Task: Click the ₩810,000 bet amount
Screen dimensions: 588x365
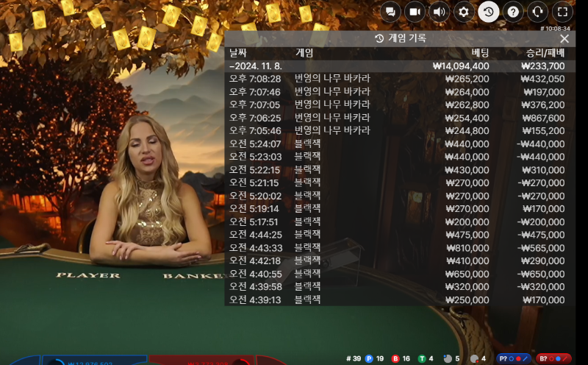Action: (x=468, y=248)
